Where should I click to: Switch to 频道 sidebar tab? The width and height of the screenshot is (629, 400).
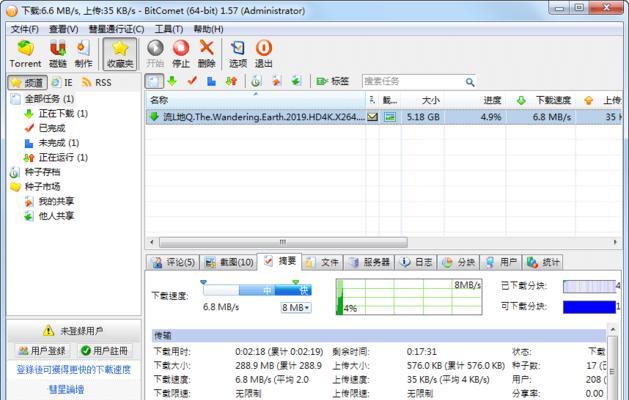click(27, 83)
